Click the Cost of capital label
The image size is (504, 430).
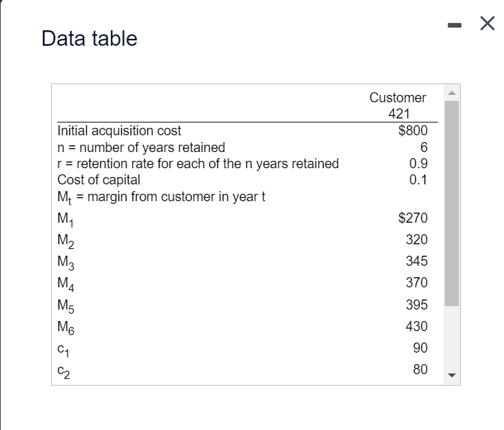coord(99,180)
